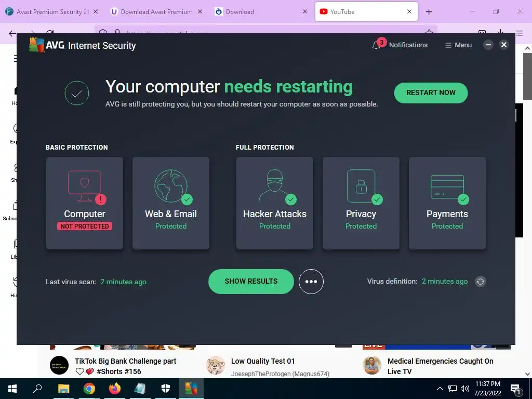Image resolution: width=532 pixels, height=399 pixels.
Task: Minimize the AVG Internet Security window
Action: coord(488,45)
